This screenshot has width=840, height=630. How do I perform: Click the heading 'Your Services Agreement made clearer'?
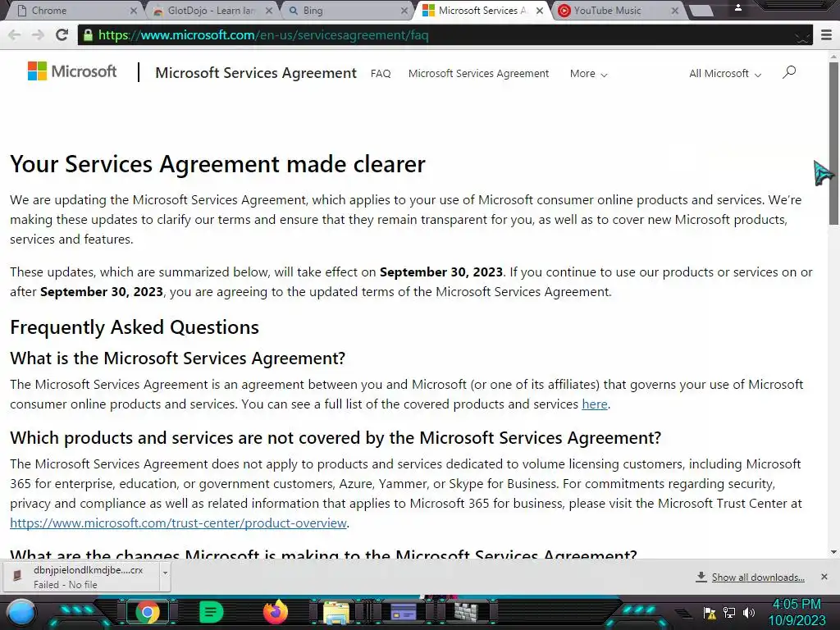[217, 163]
